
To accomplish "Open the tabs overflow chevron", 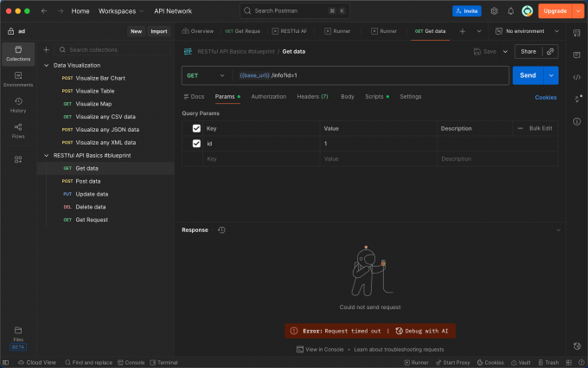I will click(x=479, y=31).
